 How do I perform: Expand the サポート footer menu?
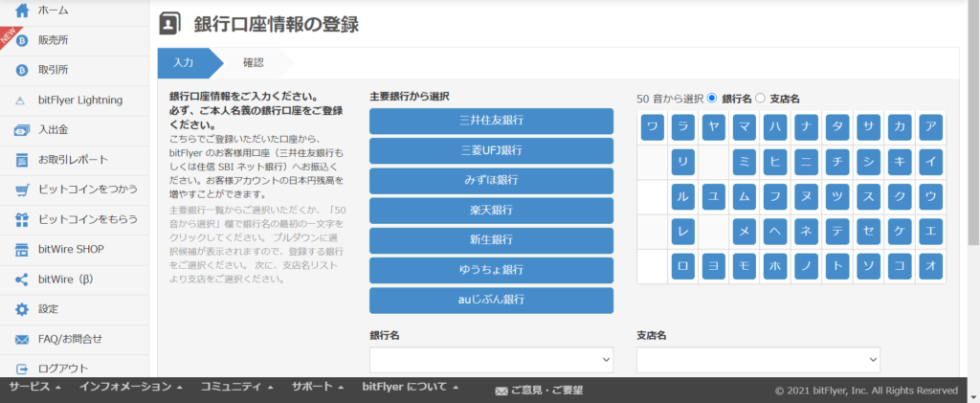[318, 387]
